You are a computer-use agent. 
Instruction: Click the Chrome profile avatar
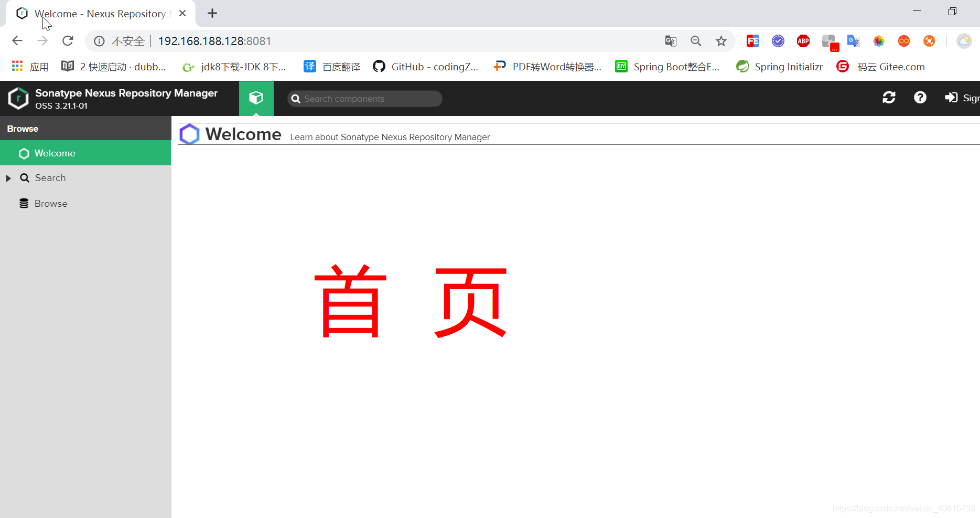tap(964, 41)
